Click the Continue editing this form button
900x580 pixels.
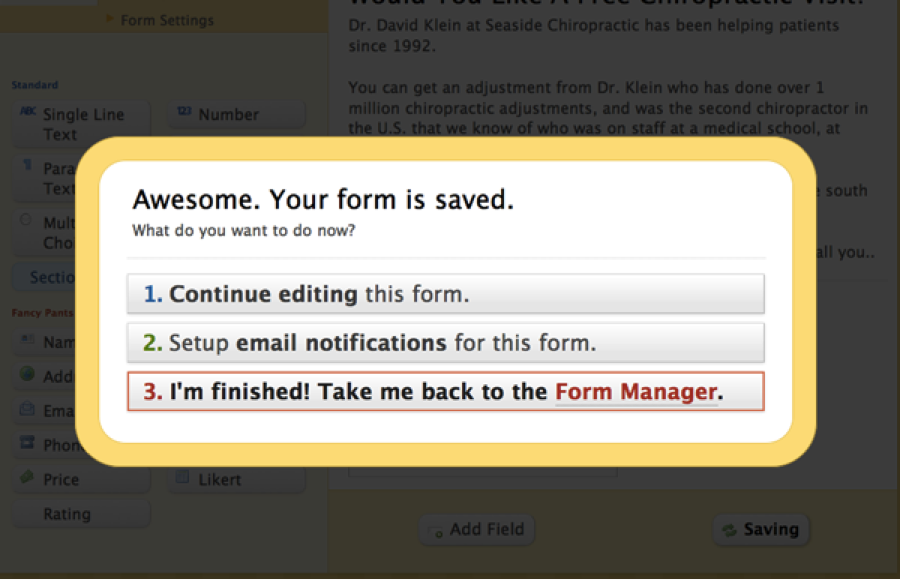coord(445,294)
